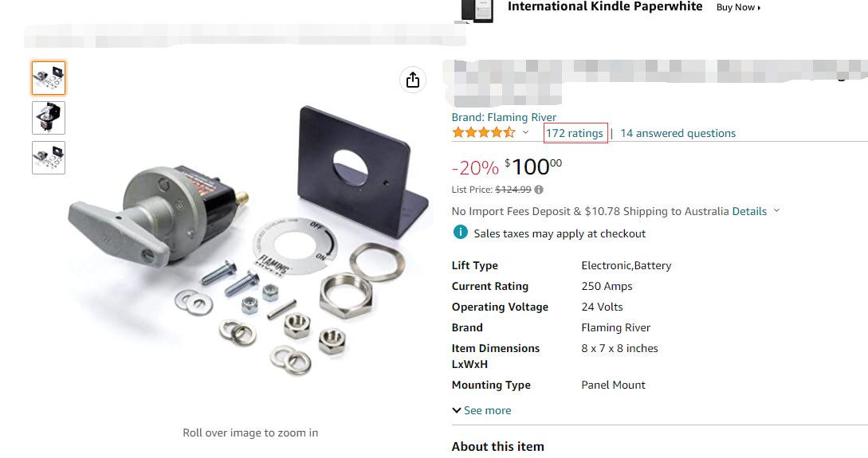Screen dimensions: 868x458
Task: Click the Kindle device image in ad
Action: click(476, 10)
